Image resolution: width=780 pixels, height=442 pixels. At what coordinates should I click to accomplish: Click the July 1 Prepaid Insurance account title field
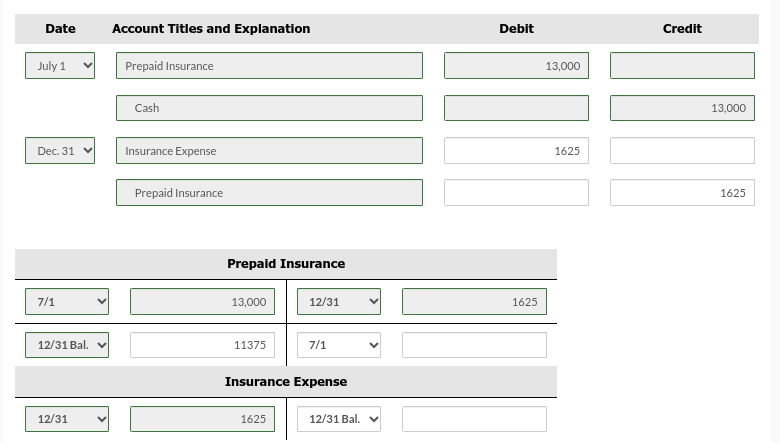click(269, 66)
